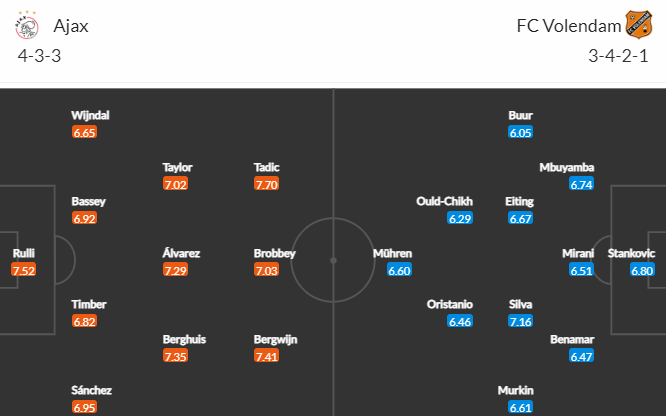Click Silva's 7.16 rating badge

[x=520, y=322]
